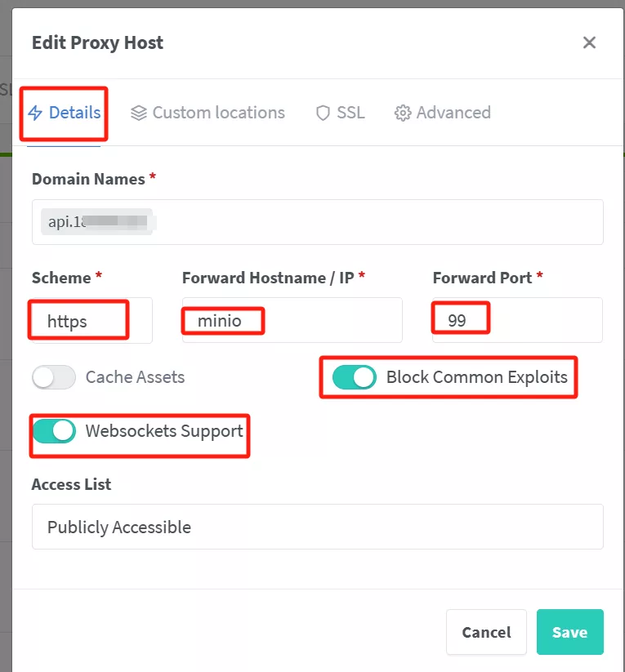Image resolution: width=625 pixels, height=672 pixels.
Task: Select the api domain name tag
Action: (96, 222)
